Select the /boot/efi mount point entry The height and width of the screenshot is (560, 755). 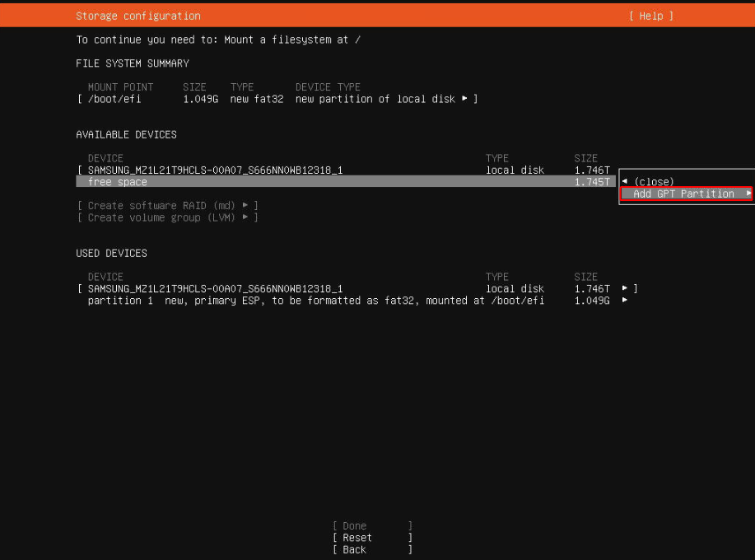click(114, 99)
